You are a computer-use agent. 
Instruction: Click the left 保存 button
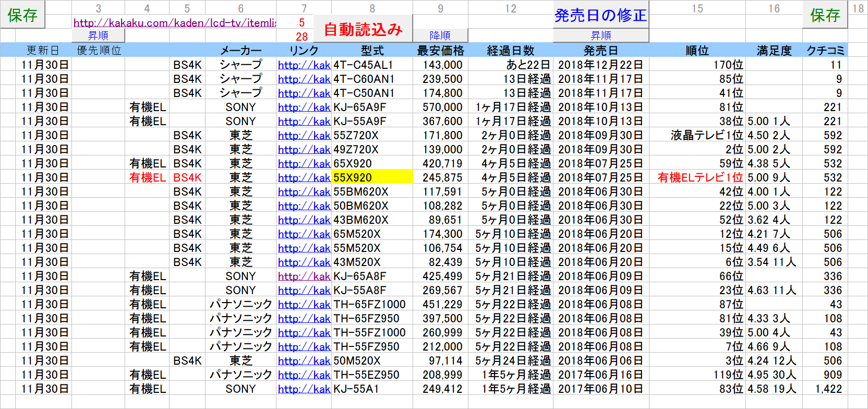coord(22,15)
